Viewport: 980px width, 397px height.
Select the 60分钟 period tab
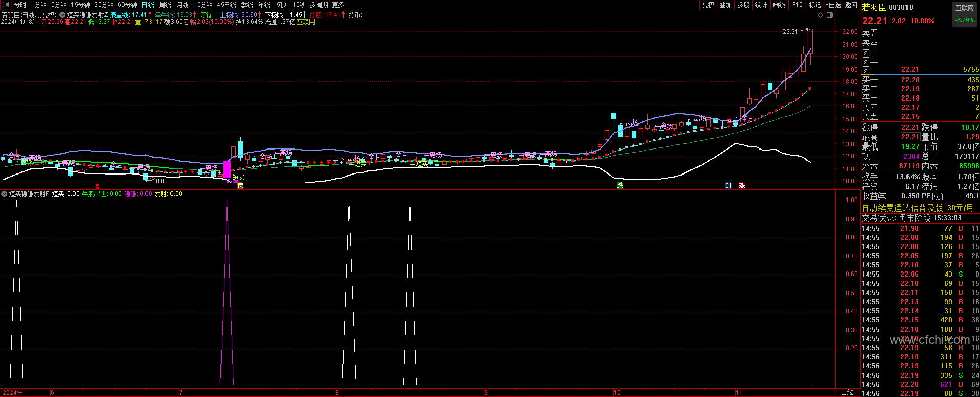click(128, 5)
